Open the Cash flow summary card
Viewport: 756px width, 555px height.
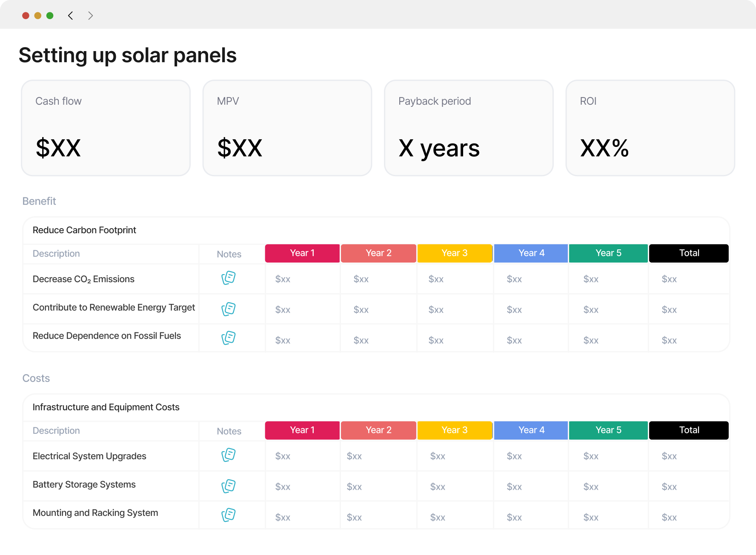pos(106,128)
